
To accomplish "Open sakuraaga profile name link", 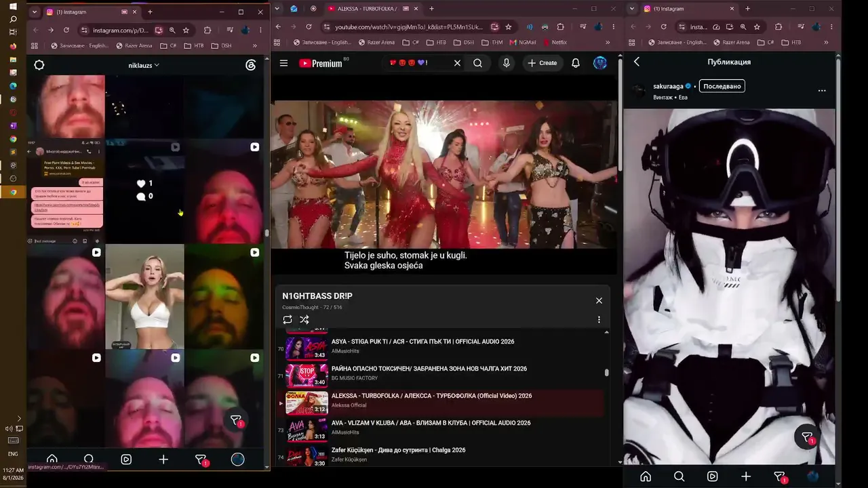I will pyautogui.click(x=667, y=86).
